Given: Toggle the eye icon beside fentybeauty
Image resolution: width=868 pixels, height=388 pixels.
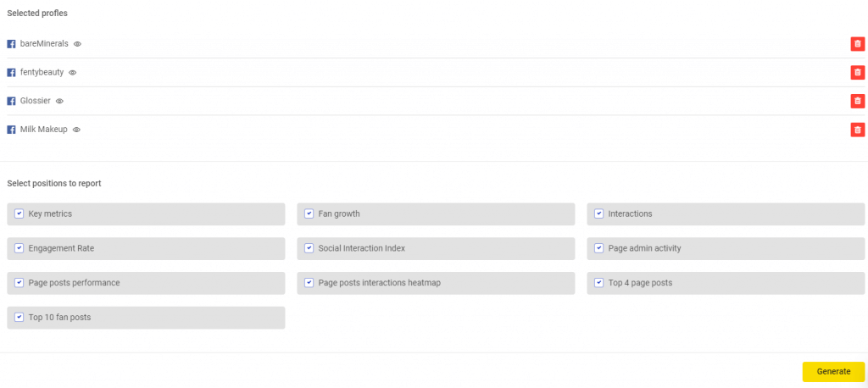Looking at the screenshot, I should click(73, 73).
